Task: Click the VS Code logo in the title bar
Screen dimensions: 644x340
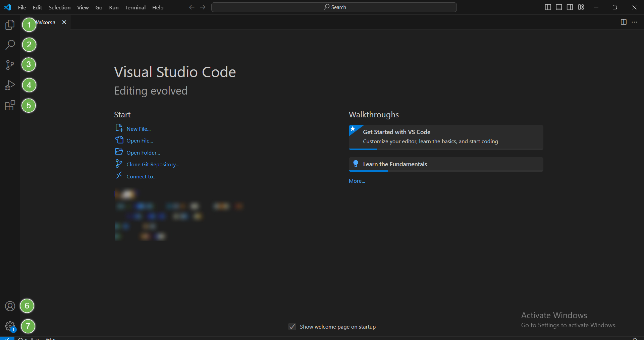Action: coord(7,7)
